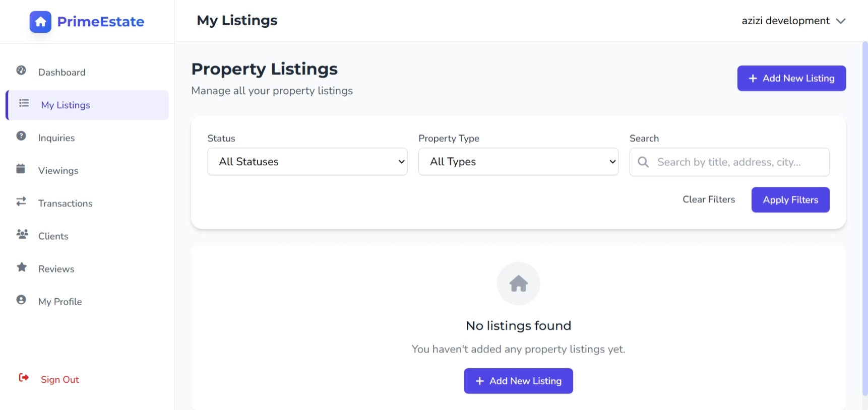Screen dimensions: 868x410
Task: Click the Transactions arrows icon
Action: pos(21,201)
